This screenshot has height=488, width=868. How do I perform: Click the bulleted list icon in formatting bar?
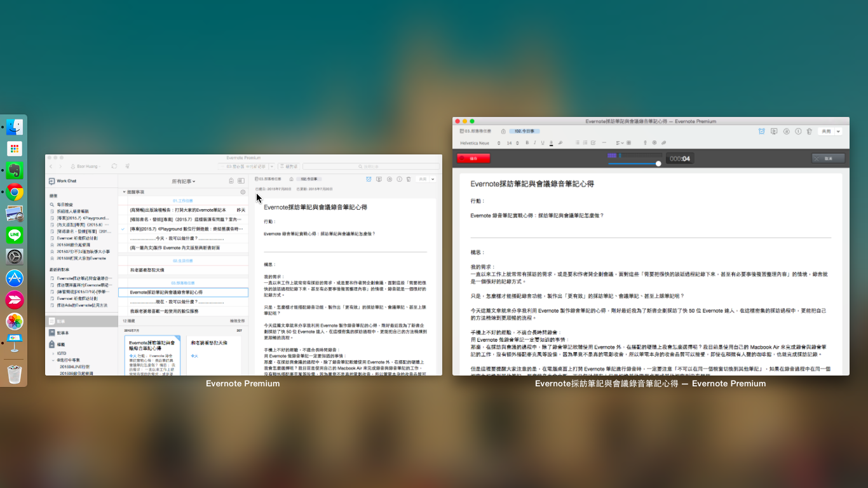coord(577,143)
